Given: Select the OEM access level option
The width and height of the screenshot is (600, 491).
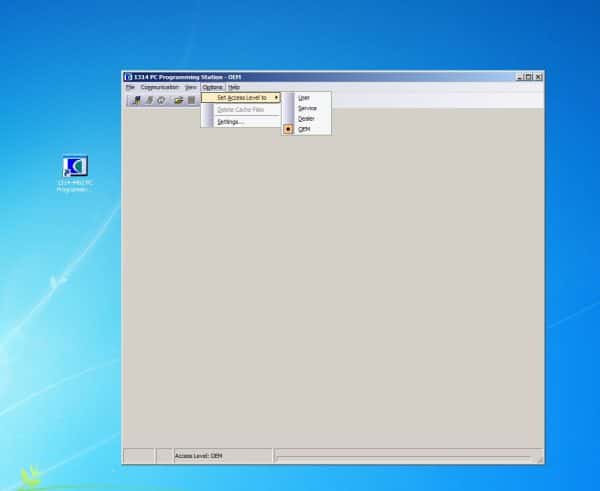Looking at the screenshot, I should click(x=307, y=129).
